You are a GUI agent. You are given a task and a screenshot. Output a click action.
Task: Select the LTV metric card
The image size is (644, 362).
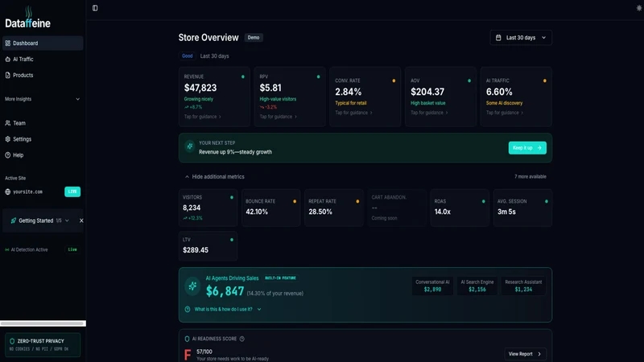pos(208,246)
